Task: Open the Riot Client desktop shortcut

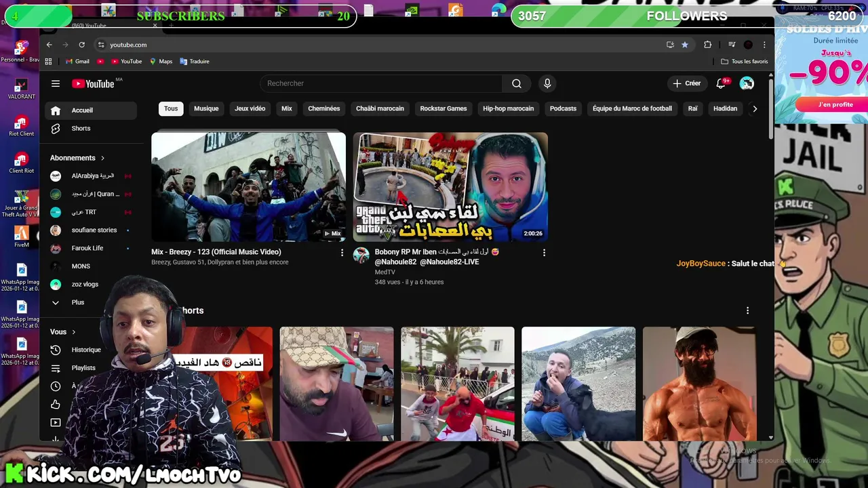Action: click(x=21, y=126)
